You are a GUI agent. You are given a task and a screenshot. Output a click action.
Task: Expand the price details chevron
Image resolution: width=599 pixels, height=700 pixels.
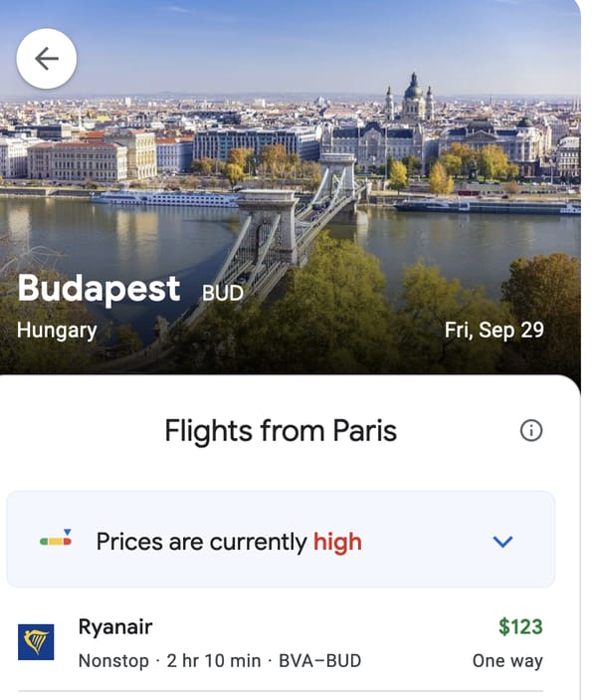(502, 542)
